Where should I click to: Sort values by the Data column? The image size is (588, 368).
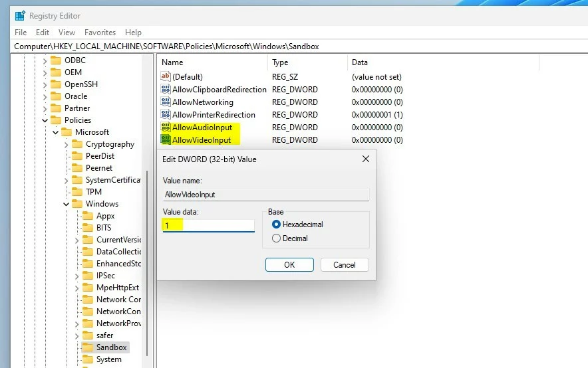tap(443, 62)
